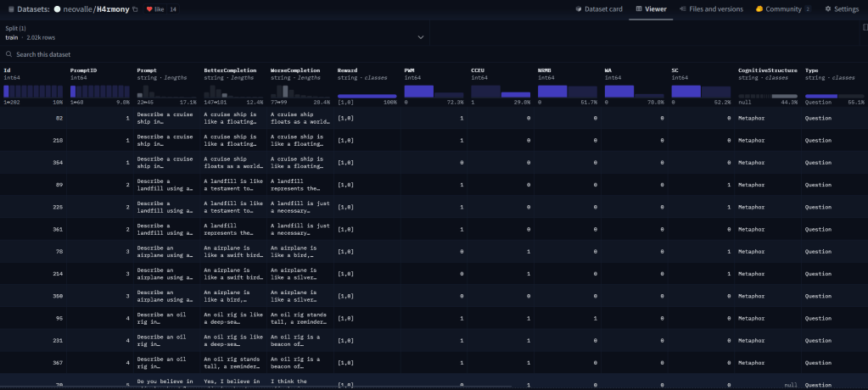Copy the dataset name with the copy icon
This screenshot has height=390, width=868.
(136, 8)
